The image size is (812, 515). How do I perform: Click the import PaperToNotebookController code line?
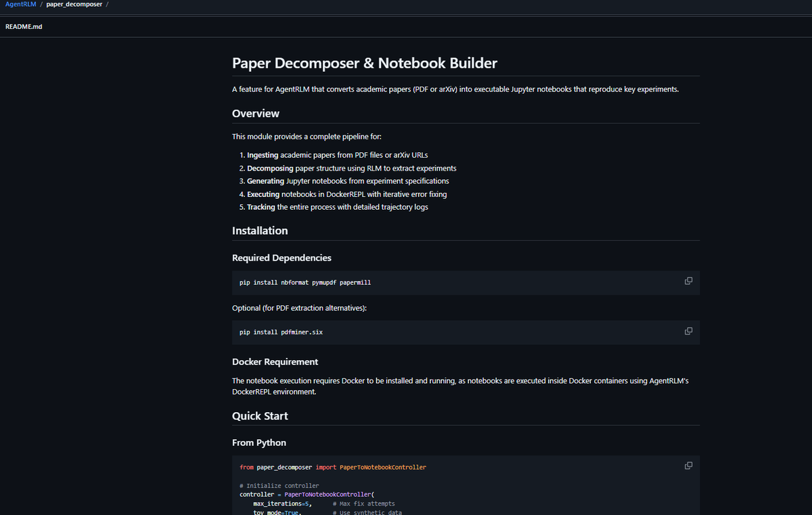(x=333, y=467)
